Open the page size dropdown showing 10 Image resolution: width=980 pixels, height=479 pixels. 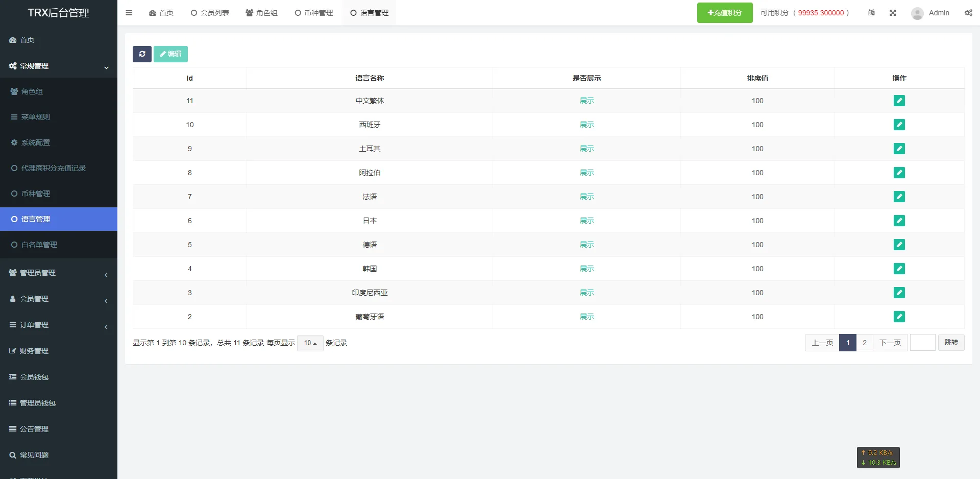310,343
